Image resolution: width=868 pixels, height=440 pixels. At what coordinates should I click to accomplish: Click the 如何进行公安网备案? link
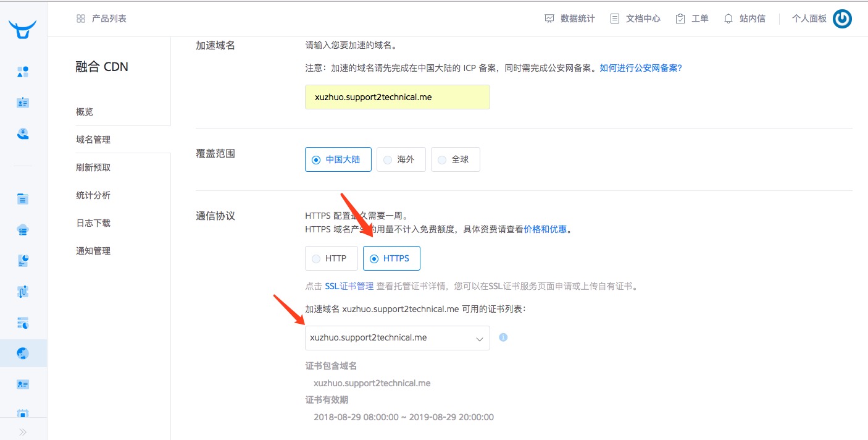640,67
